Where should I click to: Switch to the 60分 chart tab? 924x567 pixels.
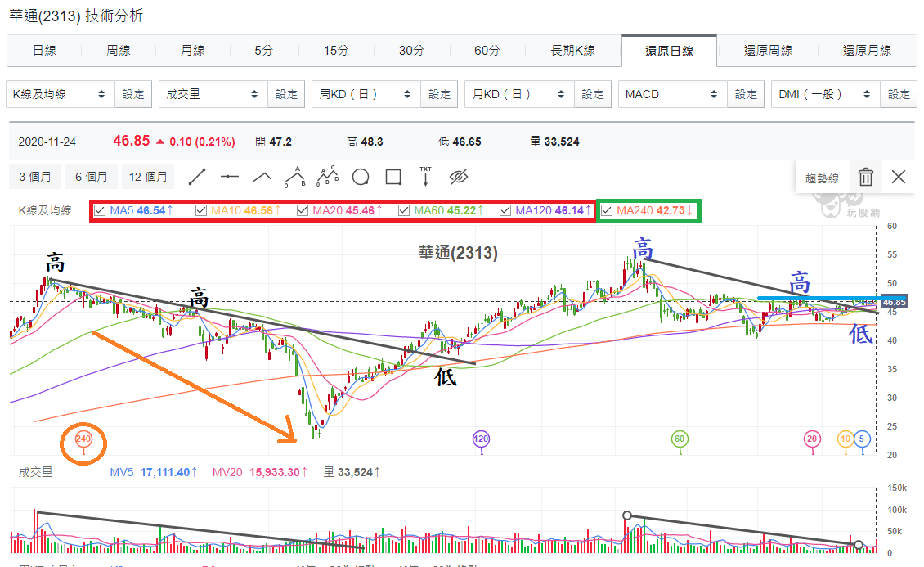[x=487, y=51]
